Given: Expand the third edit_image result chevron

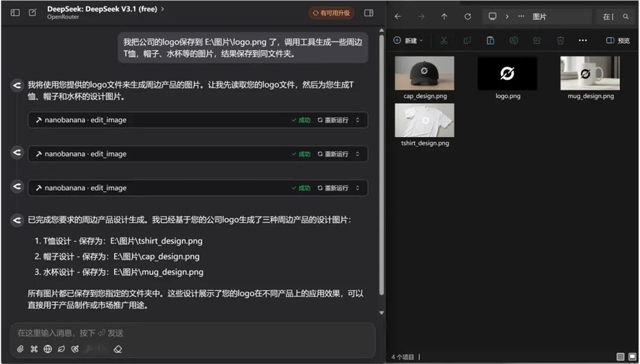Looking at the screenshot, I should (x=358, y=188).
